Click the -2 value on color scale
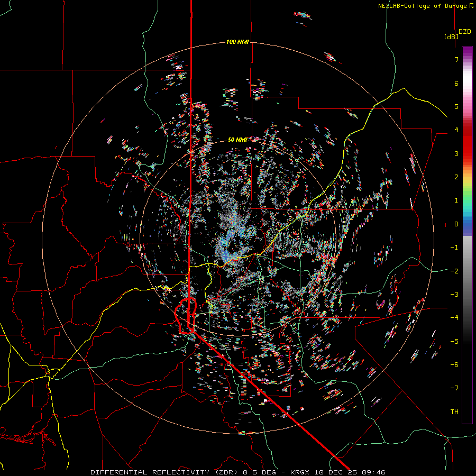This screenshot has height=476, width=476. [x=454, y=271]
